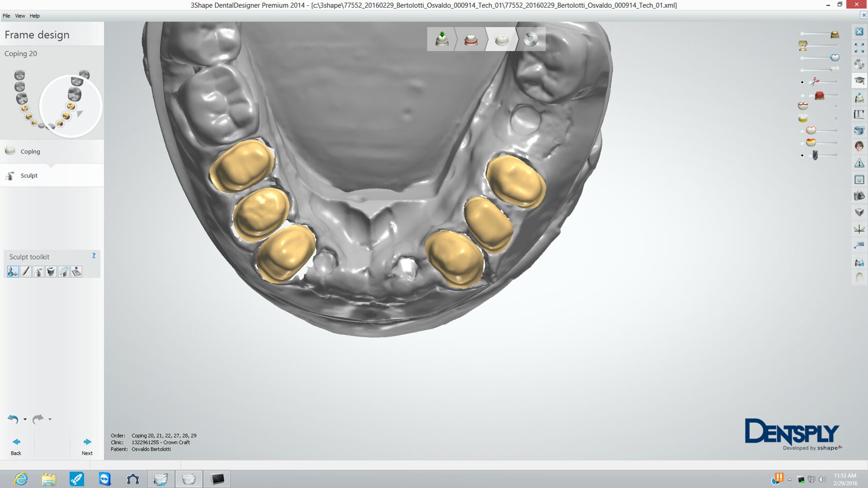This screenshot has width=868, height=488.
Task: Toggle the red-margin tooth visibility icon
Action: (x=803, y=106)
